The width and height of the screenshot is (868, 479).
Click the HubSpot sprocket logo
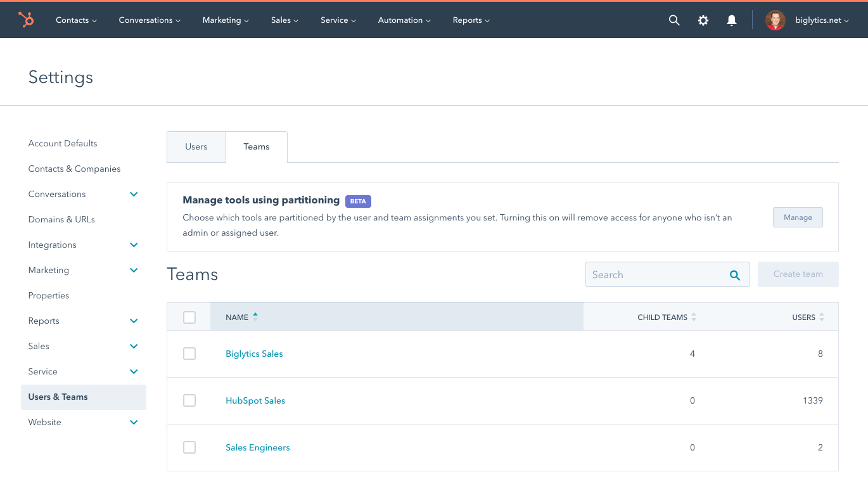tap(26, 20)
